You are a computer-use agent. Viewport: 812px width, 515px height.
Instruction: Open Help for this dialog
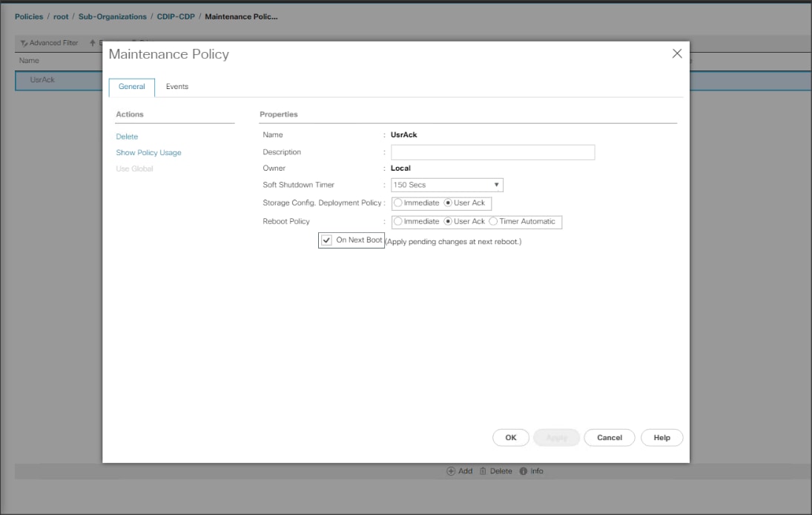661,438
